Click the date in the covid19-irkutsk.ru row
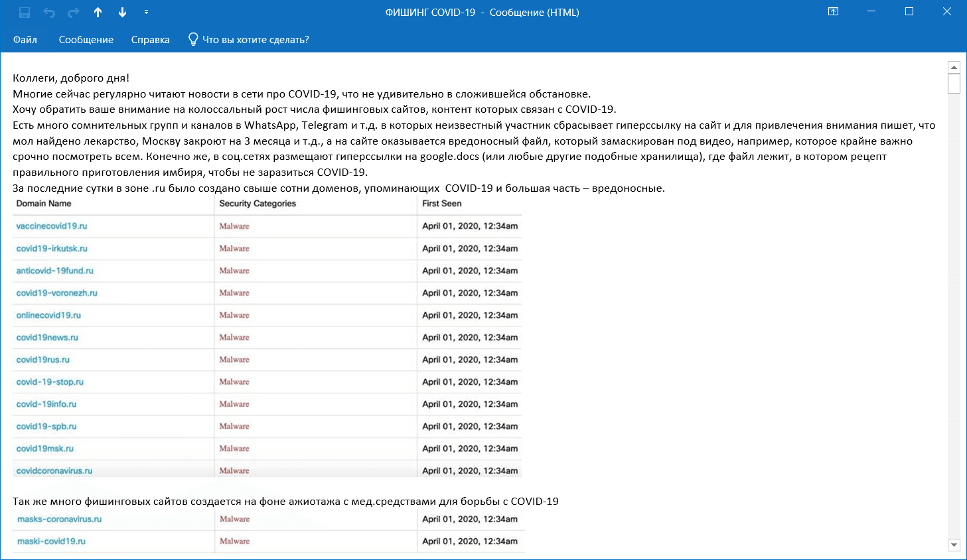Screen dimensions: 967x560 (x=470, y=249)
